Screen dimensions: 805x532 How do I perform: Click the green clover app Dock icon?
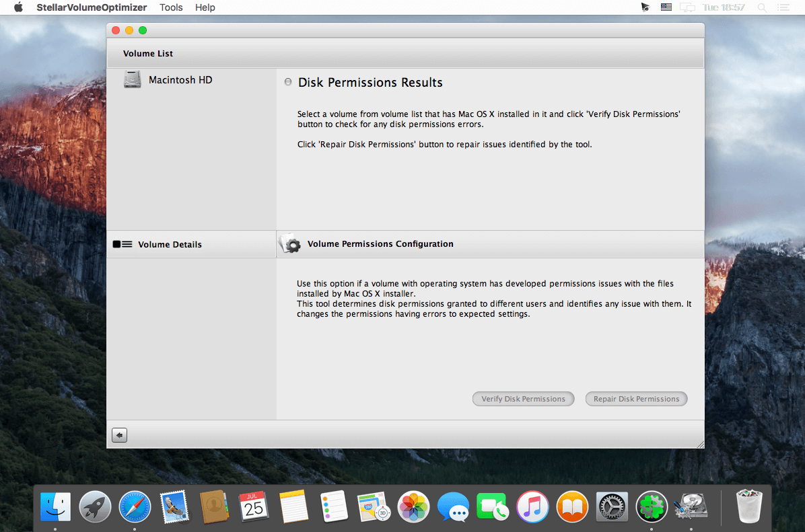652,507
